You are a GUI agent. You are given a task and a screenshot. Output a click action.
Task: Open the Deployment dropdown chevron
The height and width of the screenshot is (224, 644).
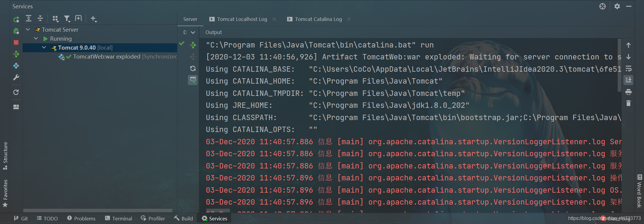tap(193, 32)
